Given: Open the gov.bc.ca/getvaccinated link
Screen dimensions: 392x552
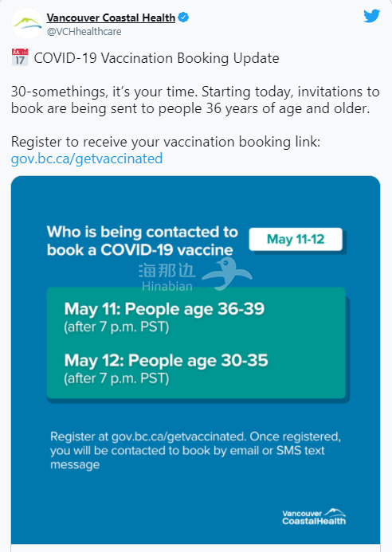Looking at the screenshot, I should pos(87,159).
